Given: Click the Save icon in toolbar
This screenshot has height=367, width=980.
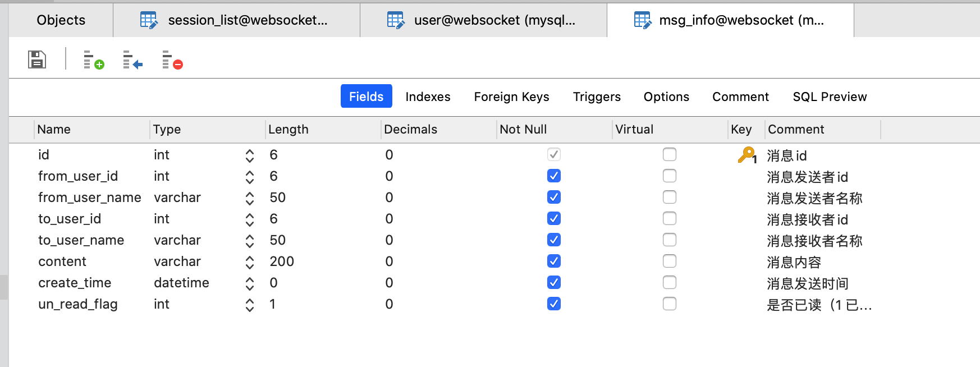Looking at the screenshot, I should [37, 59].
